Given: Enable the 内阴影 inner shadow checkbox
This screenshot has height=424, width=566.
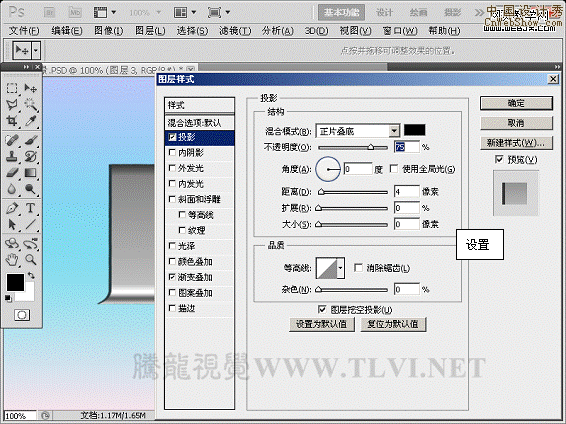Looking at the screenshot, I should pos(172,153).
